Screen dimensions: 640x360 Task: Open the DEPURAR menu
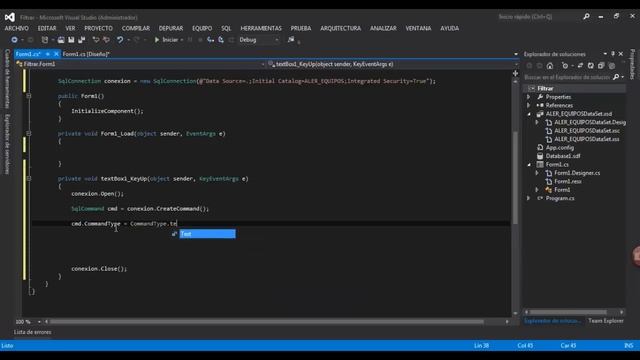[x=171, y=28]
